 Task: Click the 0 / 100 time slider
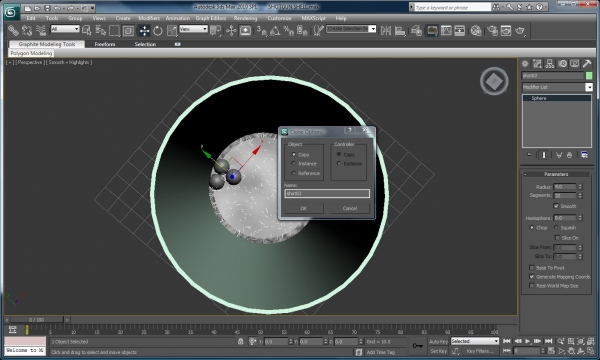[x=36, y=319]
